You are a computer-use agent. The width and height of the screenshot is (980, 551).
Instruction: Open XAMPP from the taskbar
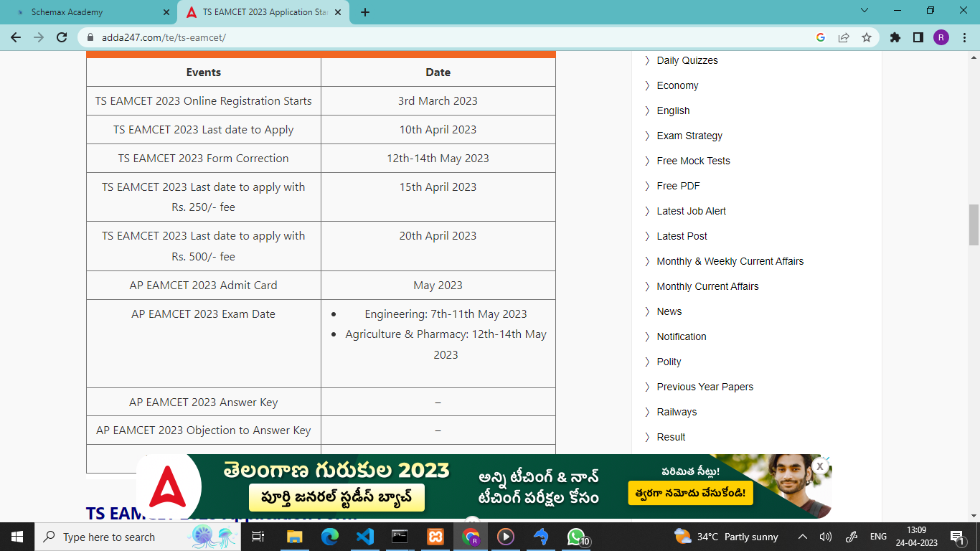pos(435,537)
